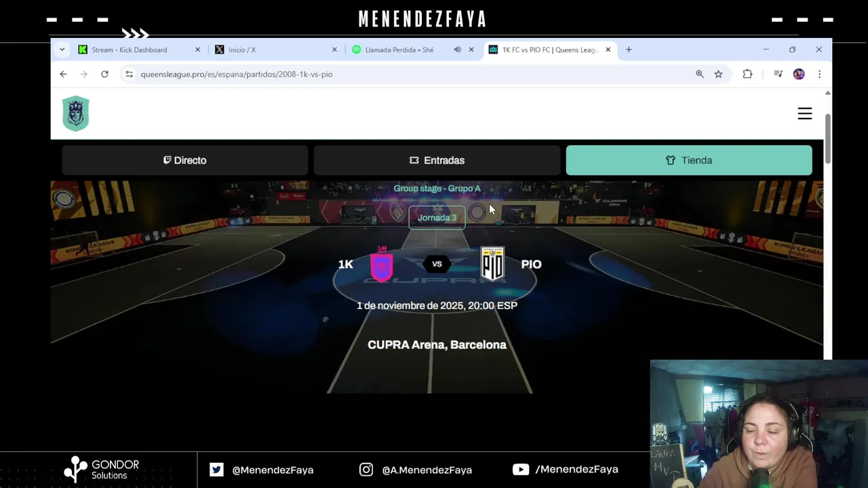The width and height of the screenshot is (868, 488).
Task: Click the MENENDEZFAYA header title
Action: [422, 19]
